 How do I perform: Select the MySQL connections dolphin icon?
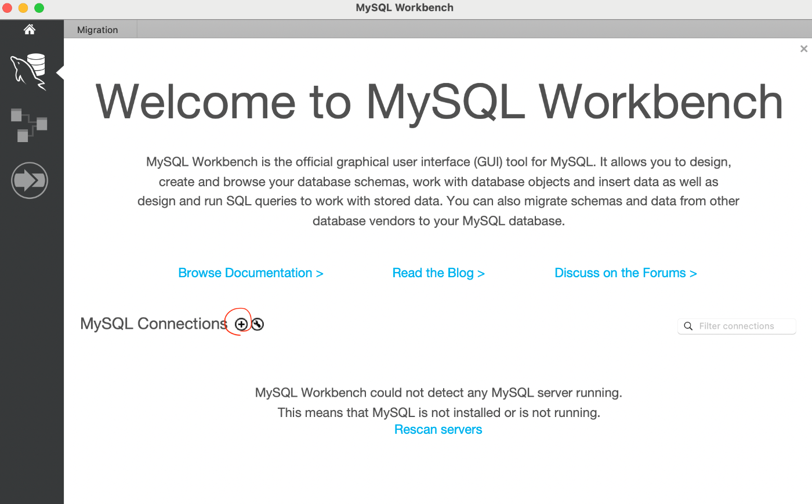28,72
